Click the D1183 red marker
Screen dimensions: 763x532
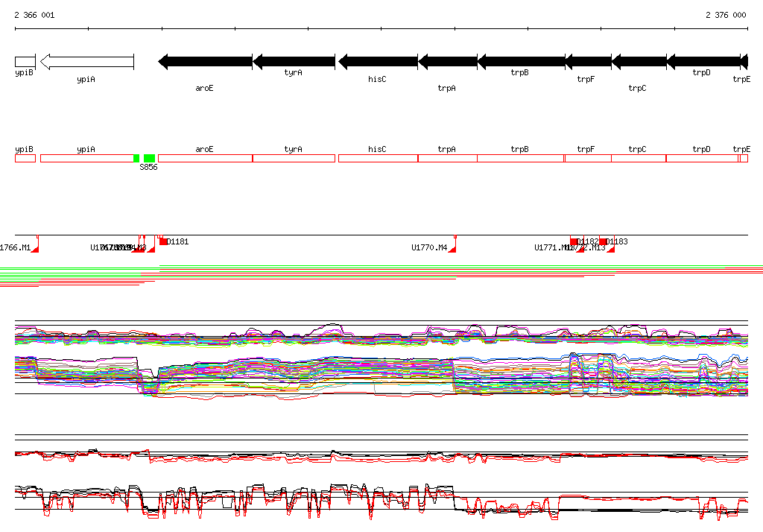(x=604, y=241)
